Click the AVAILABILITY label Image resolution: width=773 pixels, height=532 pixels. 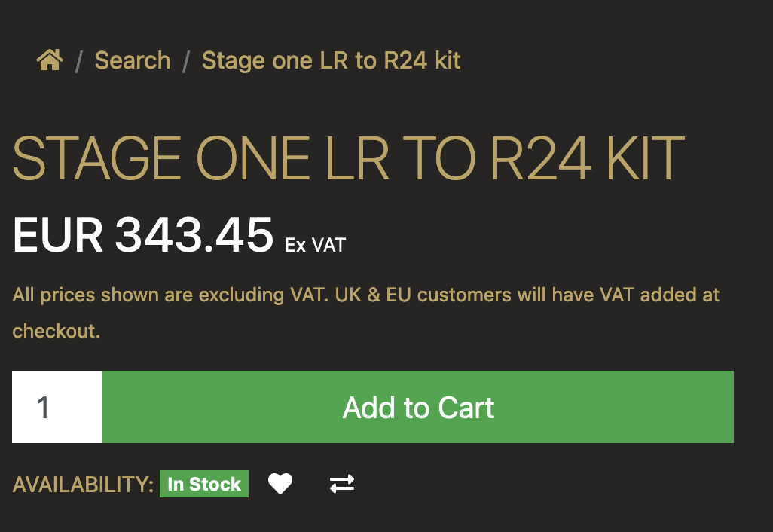(x=83, y=485)
